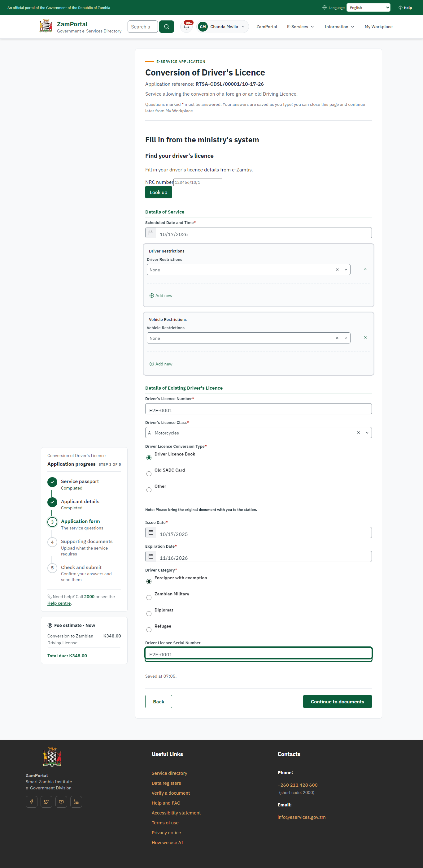Open the YouTube channel from footer
Image resolution: width=423 pixels, height=868 pixels.
point(61,801)
